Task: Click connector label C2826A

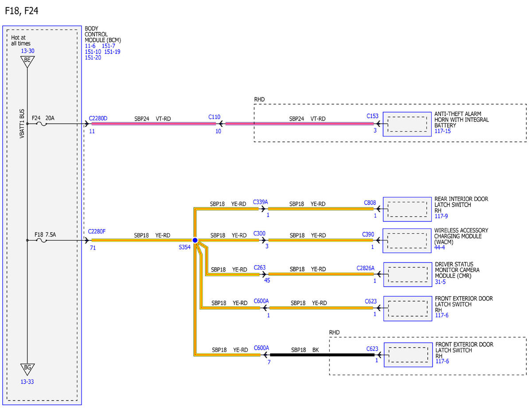Action: pyautogui.click(x=365, y=268)
